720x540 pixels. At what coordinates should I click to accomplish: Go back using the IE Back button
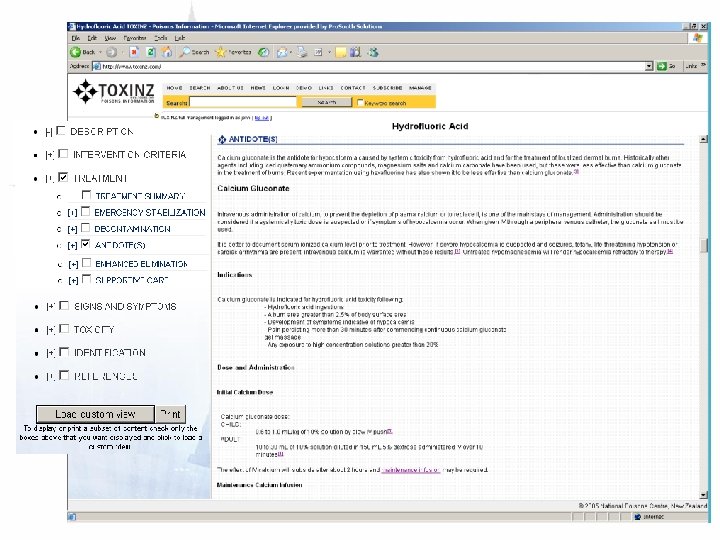coord(83,52)
